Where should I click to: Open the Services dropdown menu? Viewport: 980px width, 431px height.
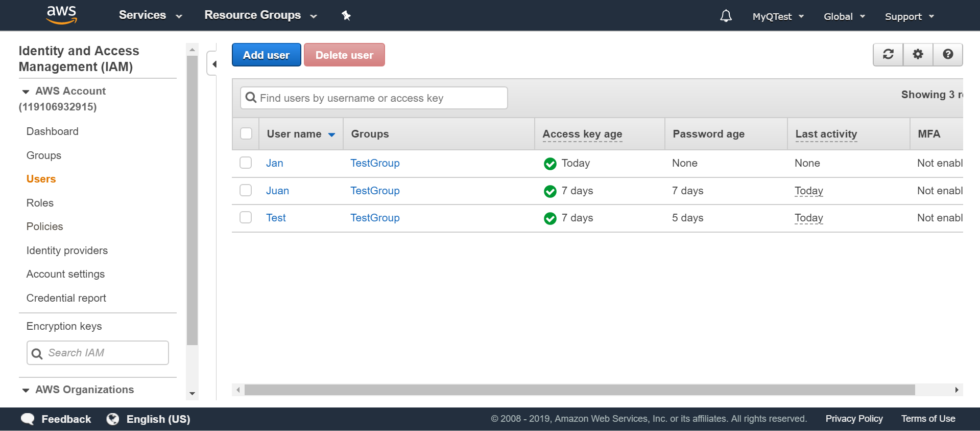point(150,15)
